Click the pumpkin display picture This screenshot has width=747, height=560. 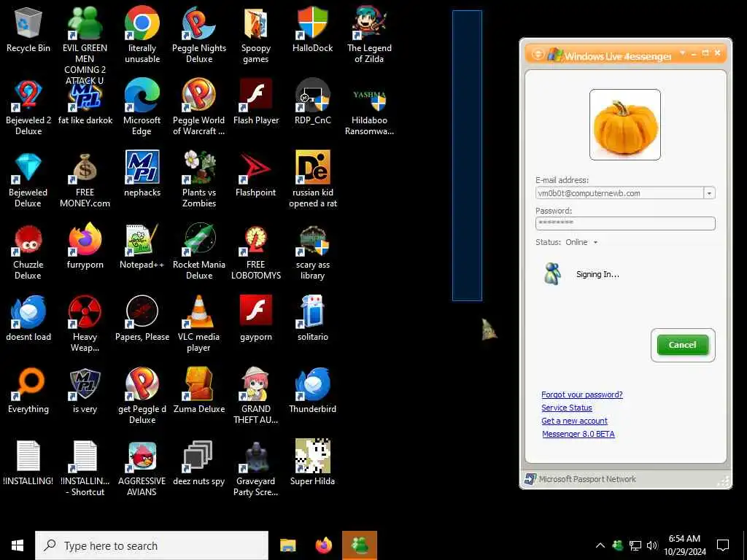[x=624, y=125]
